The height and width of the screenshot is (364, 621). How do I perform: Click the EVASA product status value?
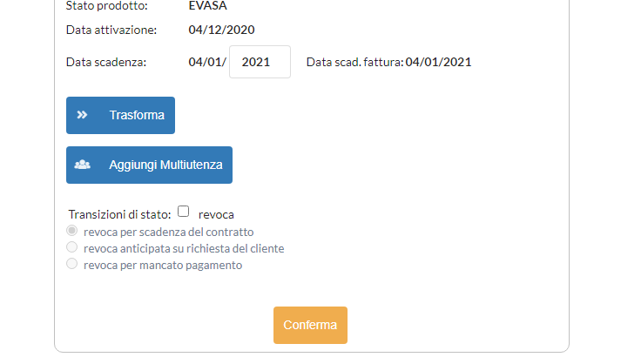tap(206, 6)
